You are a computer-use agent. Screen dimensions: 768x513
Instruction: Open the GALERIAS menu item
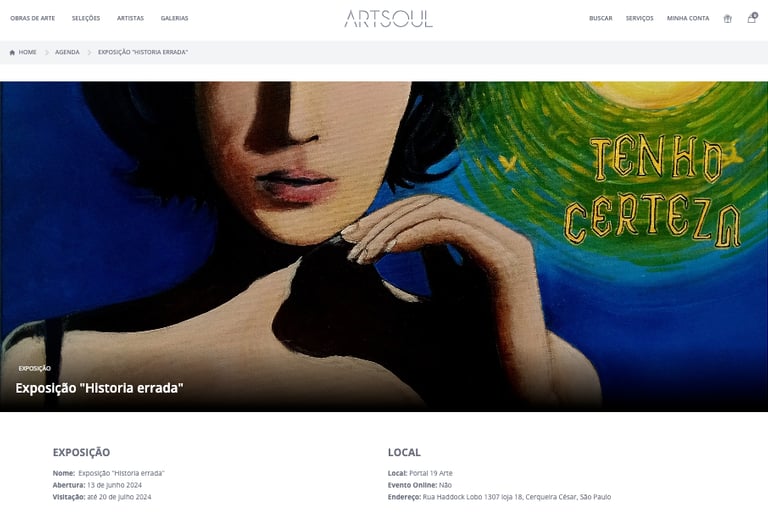click(174, 18)
